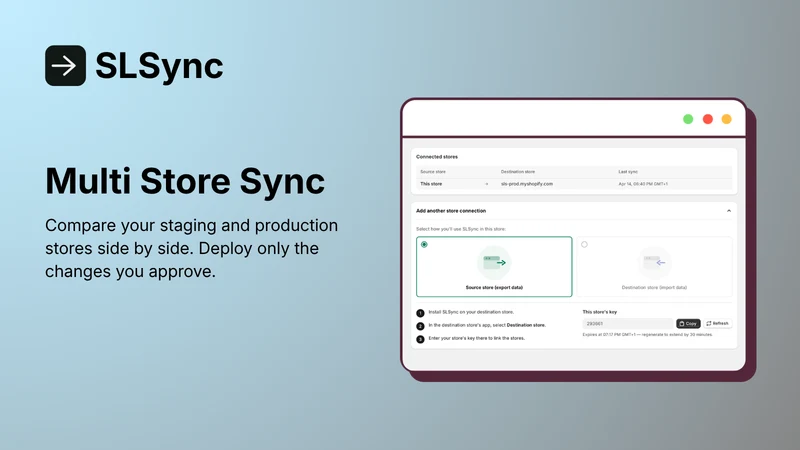Click the 'This store's key' label
The image size is (800, 450).
tap(599, 312)
